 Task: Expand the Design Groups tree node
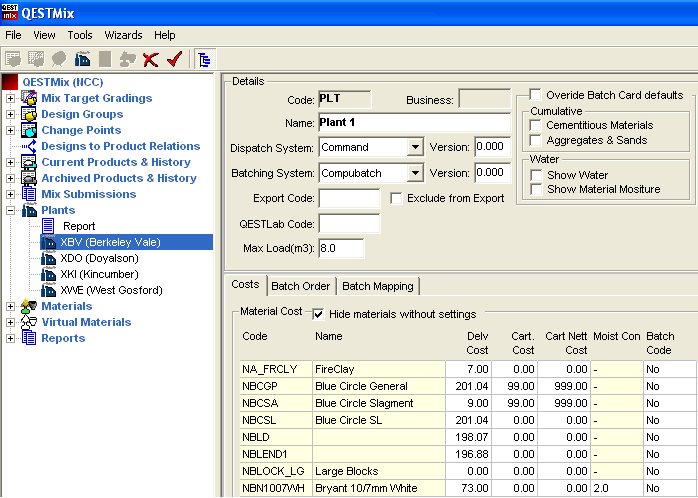click(x=11, y=114)
